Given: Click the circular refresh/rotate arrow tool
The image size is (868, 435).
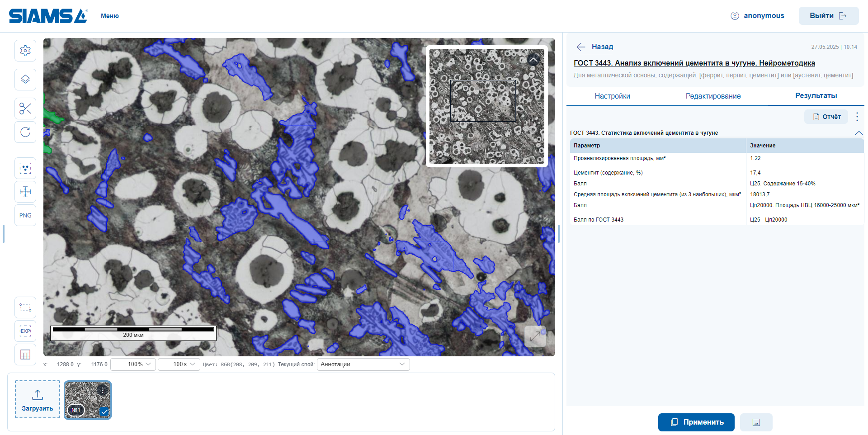Looking at the screenshot, I should (x=25, y=132).
